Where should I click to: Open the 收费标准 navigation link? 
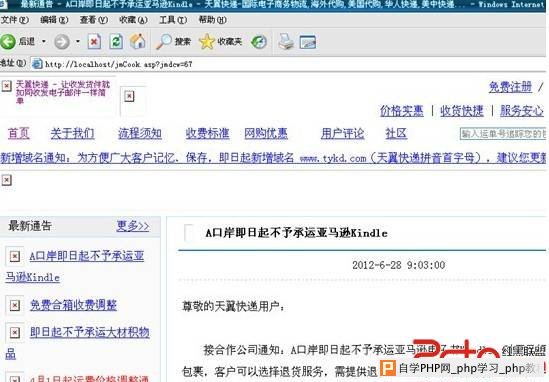[x=208, y=133]
